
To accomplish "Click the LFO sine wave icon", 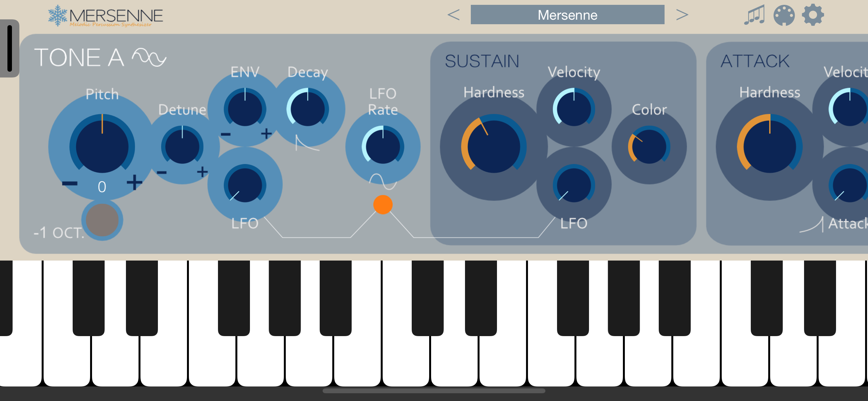I will [x=383, y=182].
